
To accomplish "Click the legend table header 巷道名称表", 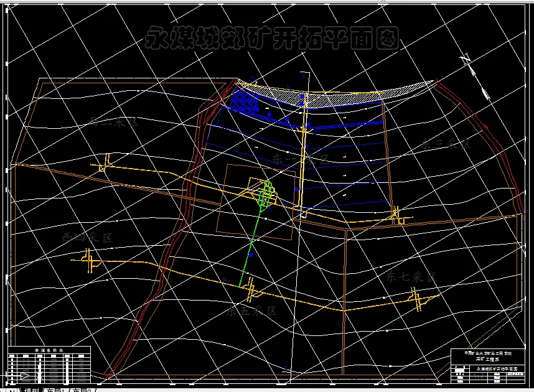I will (49, 350).
